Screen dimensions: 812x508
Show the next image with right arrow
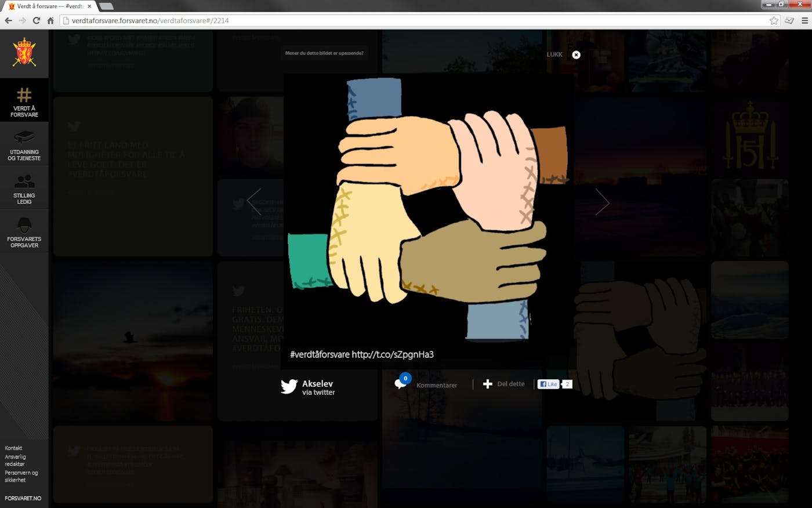602,202
